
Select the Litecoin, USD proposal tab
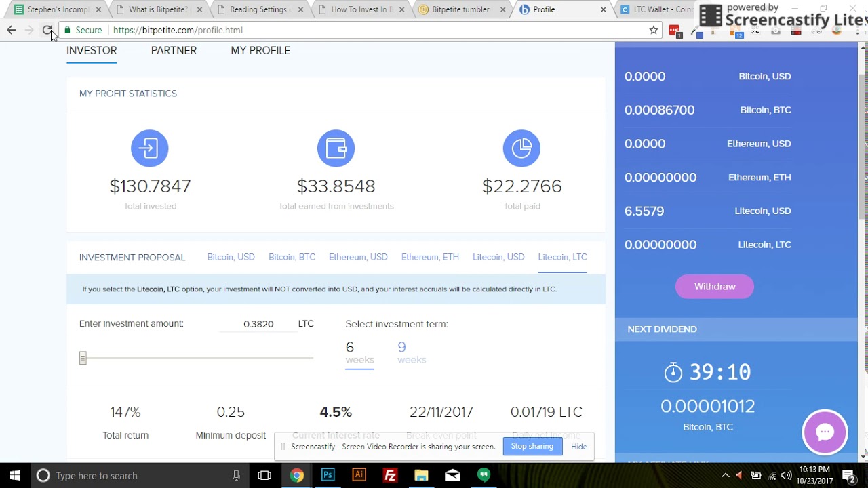pos(498,257)
